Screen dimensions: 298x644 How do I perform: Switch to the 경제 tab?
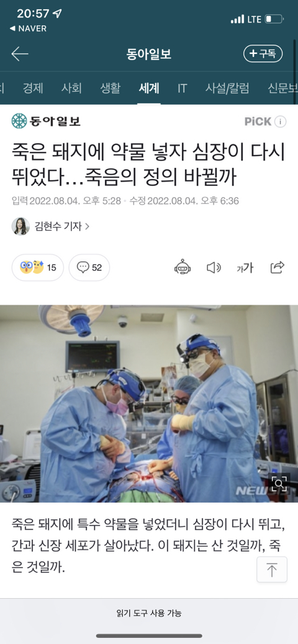pyautogui.click(x=32, y=88)
